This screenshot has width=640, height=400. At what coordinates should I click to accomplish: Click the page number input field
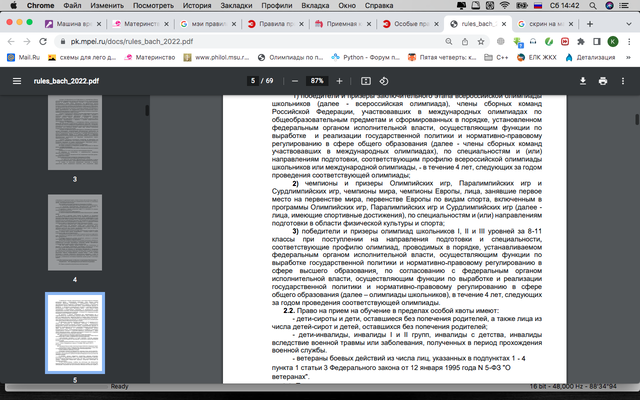(254, 80)
